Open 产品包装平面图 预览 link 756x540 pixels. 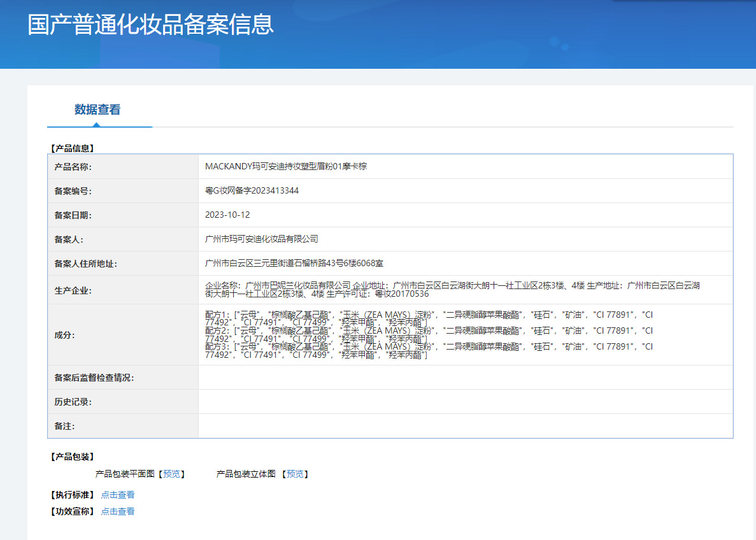(171, 474)
